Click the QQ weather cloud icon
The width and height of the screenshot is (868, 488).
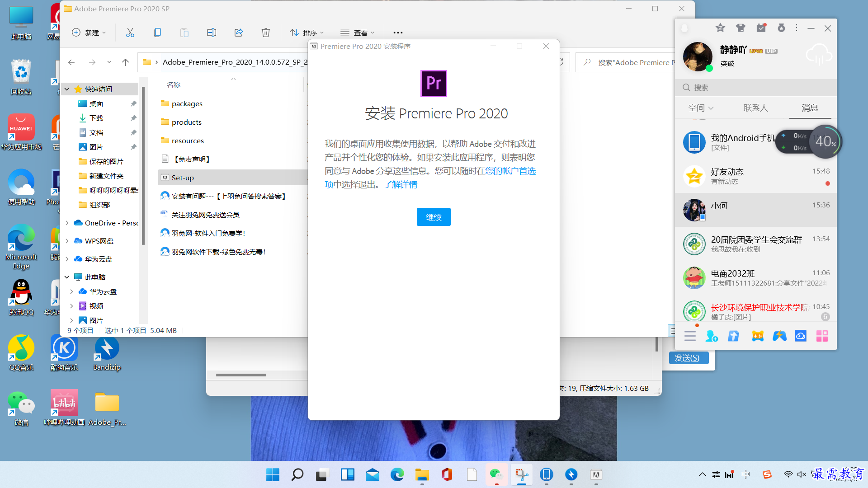pyautogui.click(x=819, y=55)
